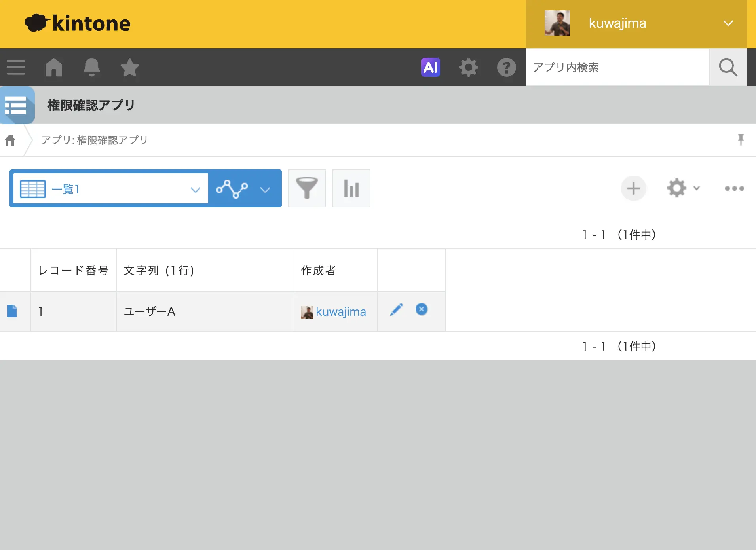Go to the portal home icon
The height and width of the screenshot is (550, 756).
54,67
